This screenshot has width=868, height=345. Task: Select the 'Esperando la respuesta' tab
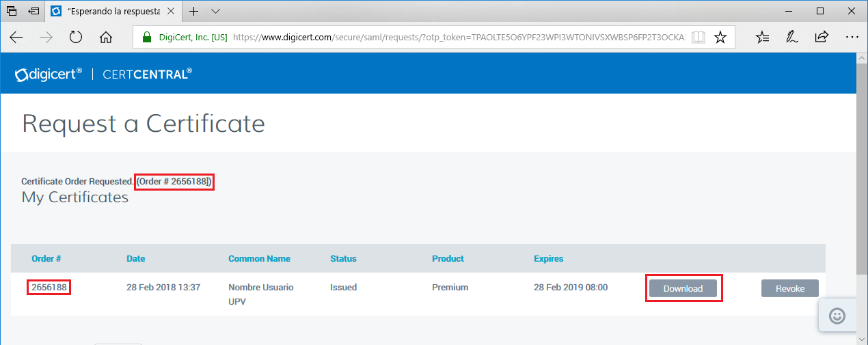pyautogui.click(x=113, y=11)
